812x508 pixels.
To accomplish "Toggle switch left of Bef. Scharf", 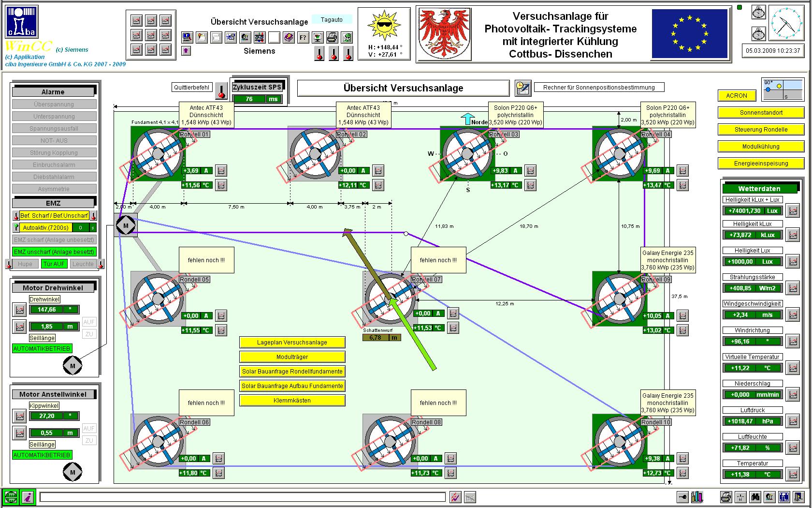I will point(16,216).
